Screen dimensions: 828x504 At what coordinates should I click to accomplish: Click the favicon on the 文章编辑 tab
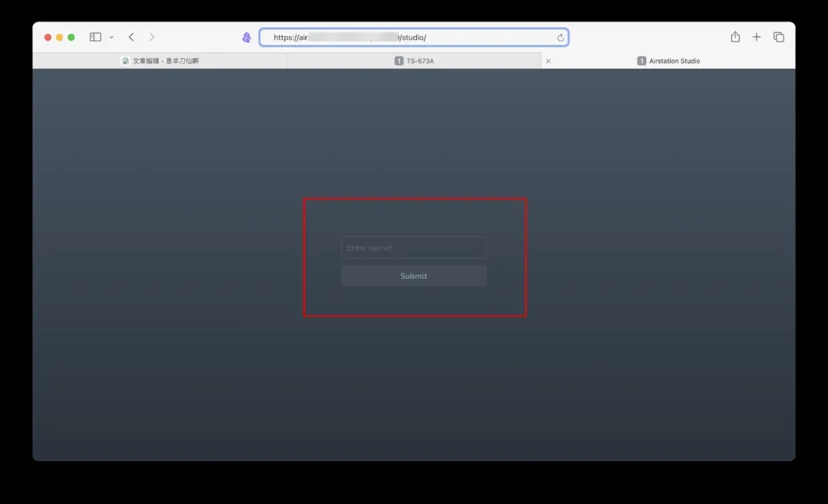pos(126,61)
